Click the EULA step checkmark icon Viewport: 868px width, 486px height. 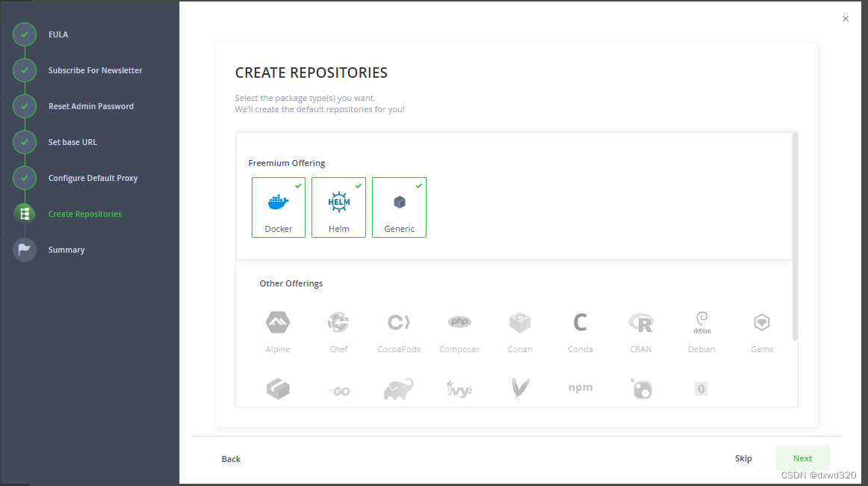pos(25,34)
